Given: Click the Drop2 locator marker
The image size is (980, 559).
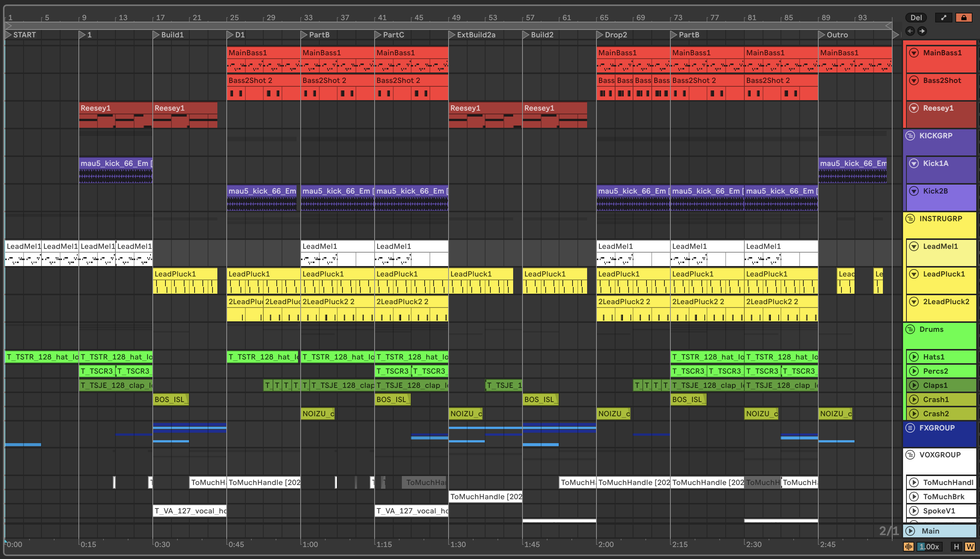Looking at the screenshot, I should pyautogui.click(x=612, y=34).
